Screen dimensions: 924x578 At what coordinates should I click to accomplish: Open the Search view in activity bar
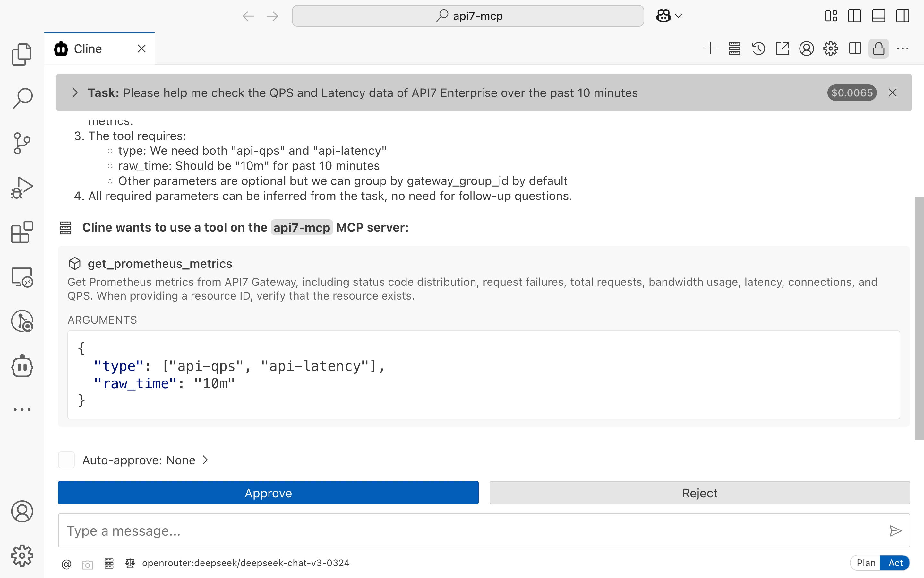pyautogui.click(x=22, y=99)
